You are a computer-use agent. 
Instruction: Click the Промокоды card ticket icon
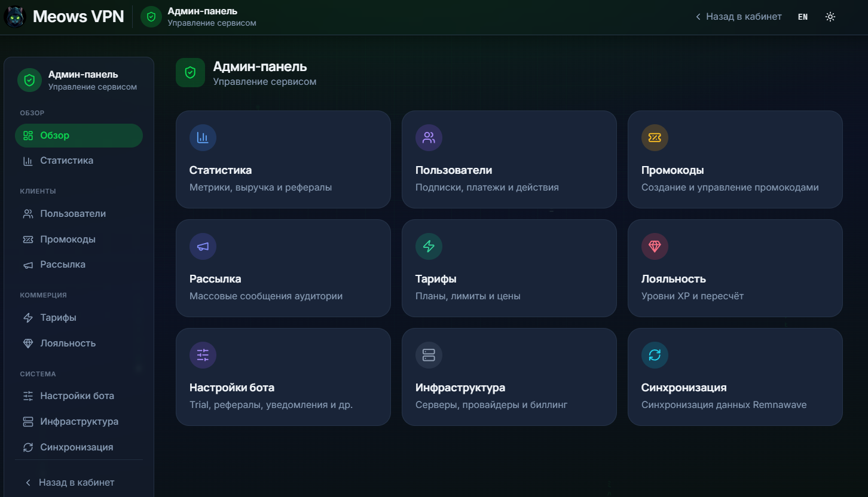click(655, 138)
